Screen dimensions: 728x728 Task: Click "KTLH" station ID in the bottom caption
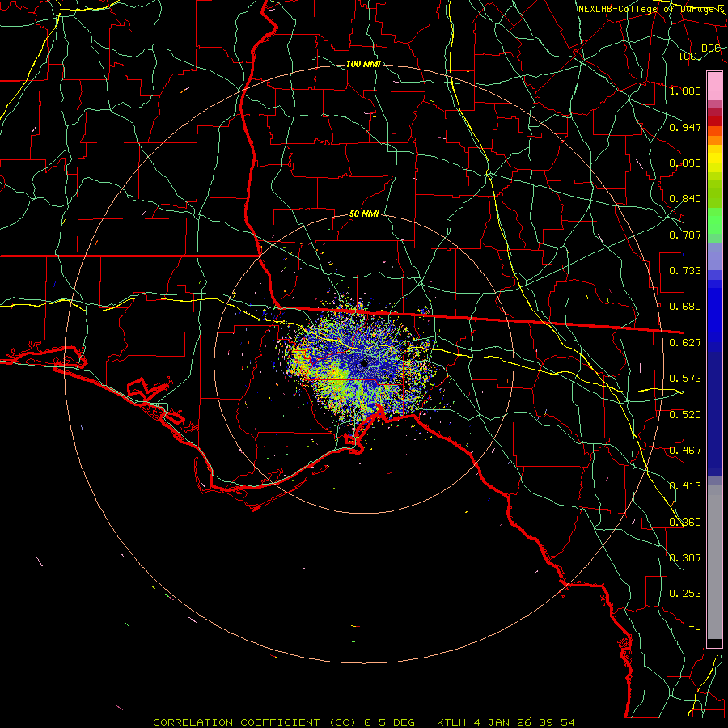[451, 722]
